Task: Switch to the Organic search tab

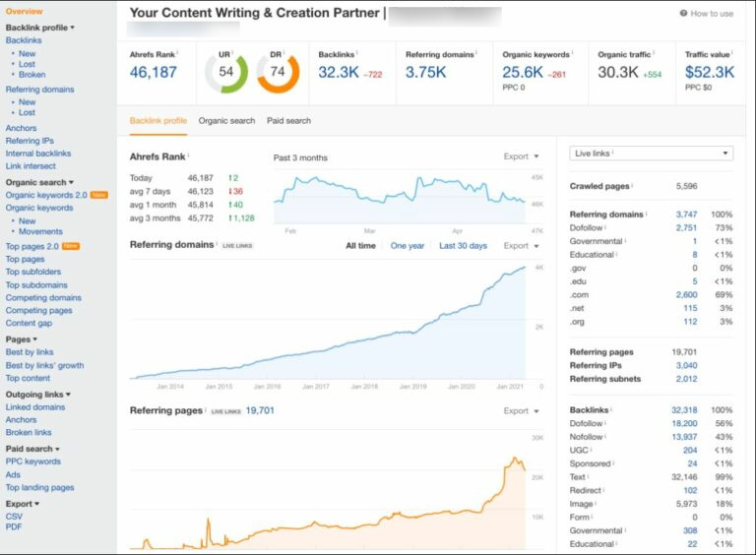Action: pos(226,121)
